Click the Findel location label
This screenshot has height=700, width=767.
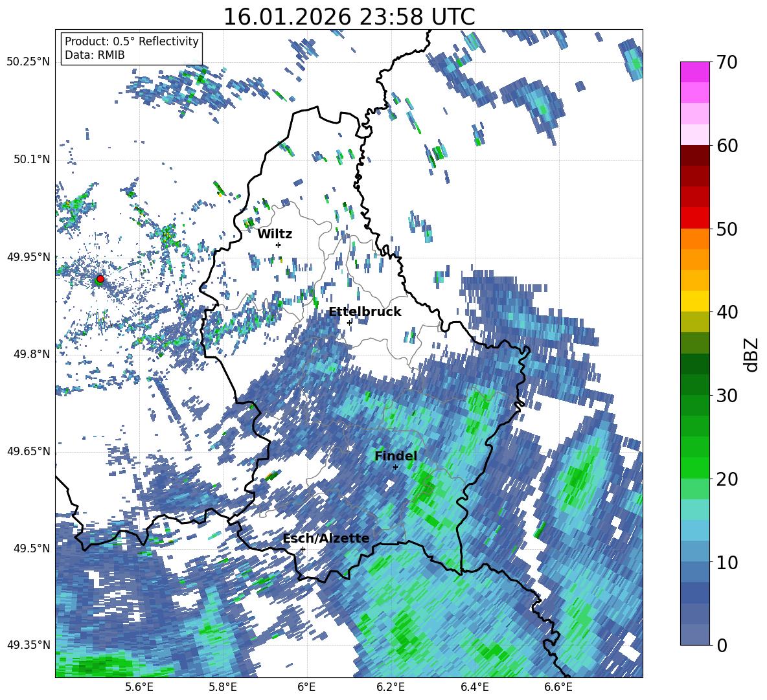pyautogui.click(x=396, y=456)
